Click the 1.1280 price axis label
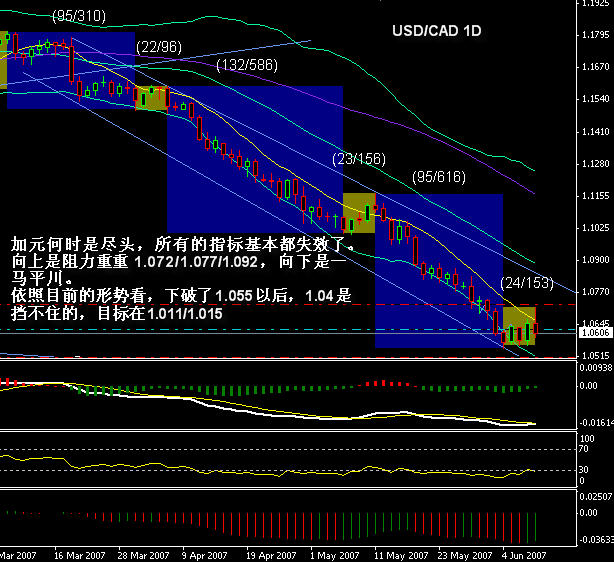614x562 pixels. (x=596, y=164)
